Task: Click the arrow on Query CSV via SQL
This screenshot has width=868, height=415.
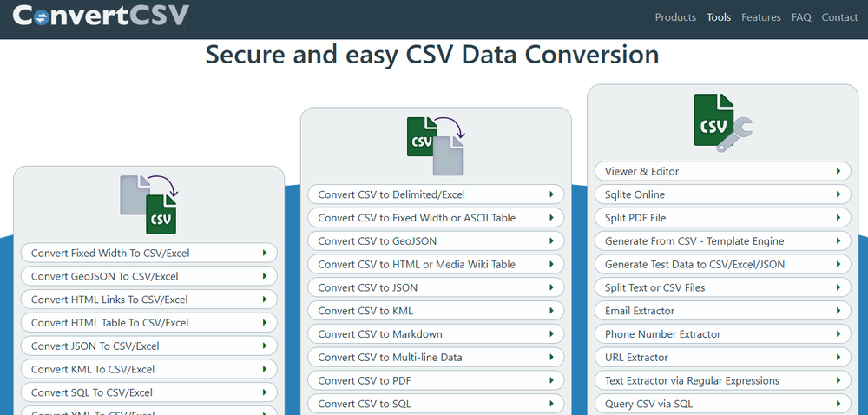Action: [838, 404]
